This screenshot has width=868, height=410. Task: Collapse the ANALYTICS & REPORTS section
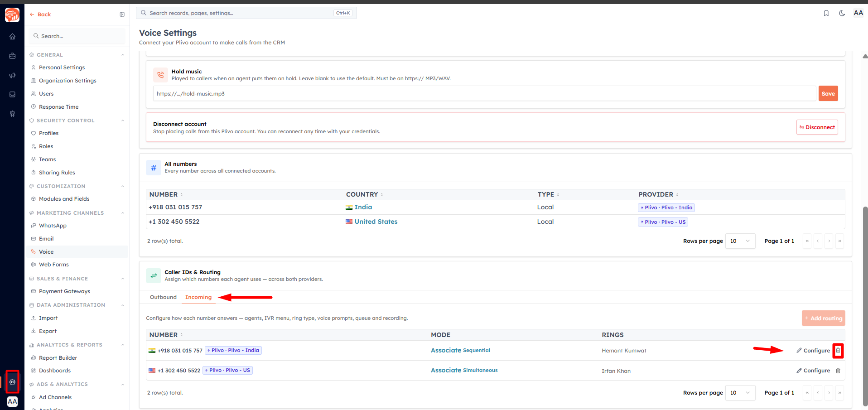click(x=123, y=345)
